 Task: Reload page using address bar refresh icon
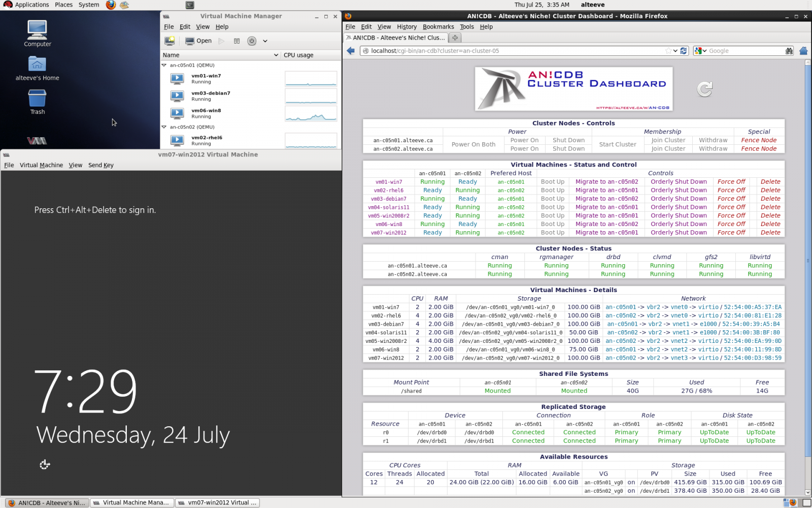(684, 51)
